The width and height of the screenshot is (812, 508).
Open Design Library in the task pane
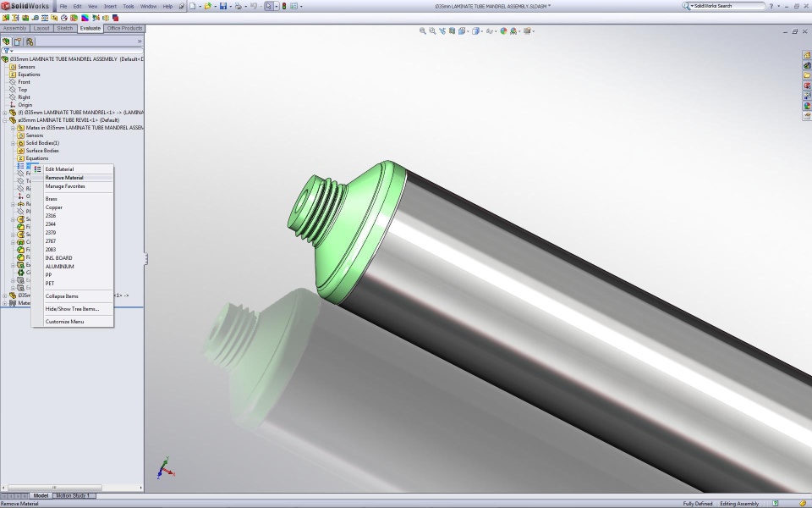pyautogui.click(x=807, y=65)
